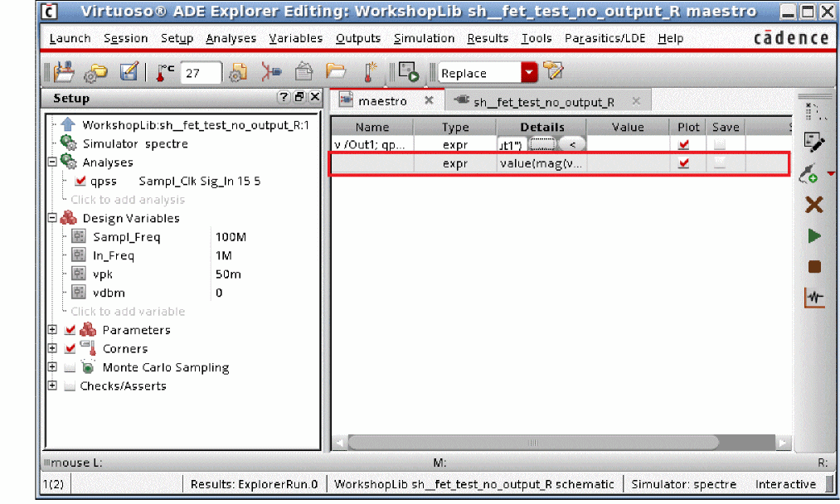
Task: Click the help question mark in Setup panel header
Action: tap(284, 97)
